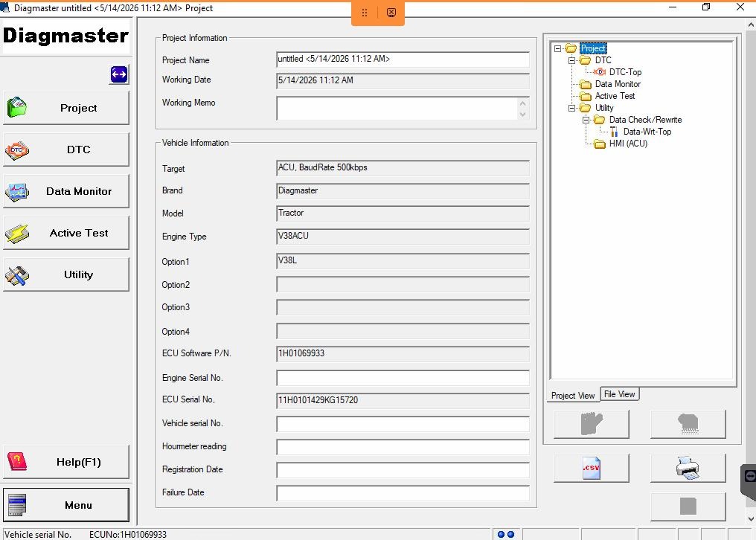The image size is (756, 540).
Task: Click the orange toolbar grip handle at top
Action: click(365, 13)
